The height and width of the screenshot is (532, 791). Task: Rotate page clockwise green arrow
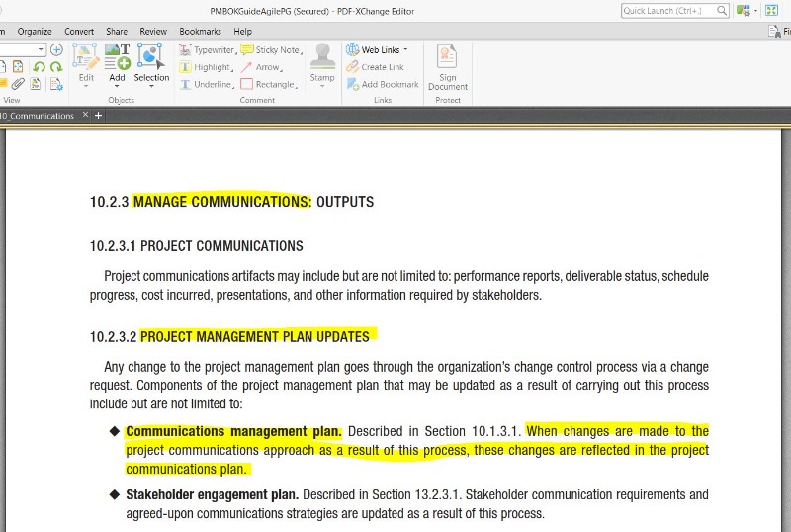coord(56,67)
